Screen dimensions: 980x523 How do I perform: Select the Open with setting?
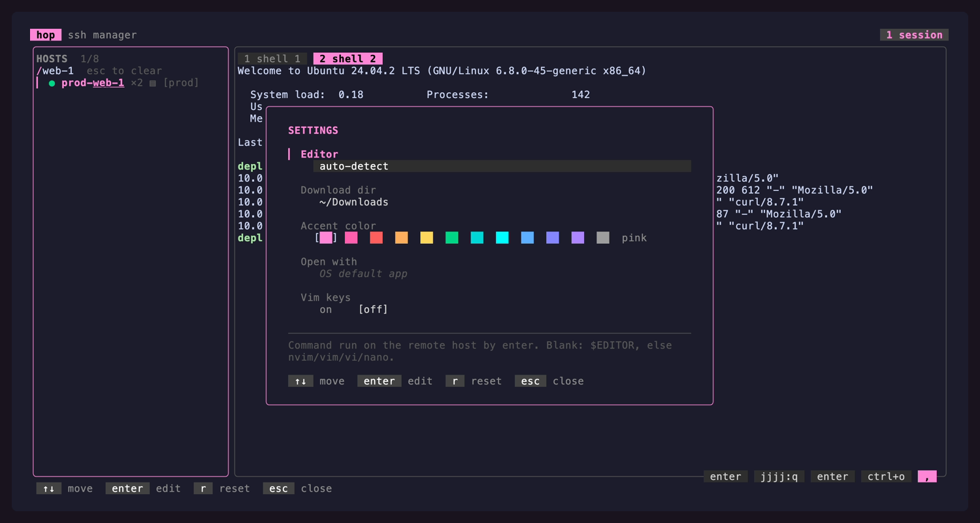(329, 261)
